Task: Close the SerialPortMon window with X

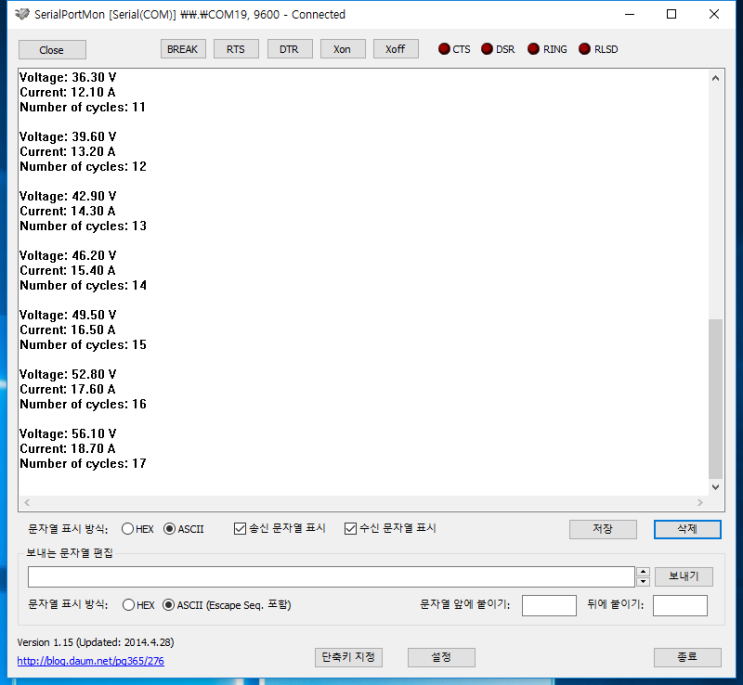Action: pos(714,14)
